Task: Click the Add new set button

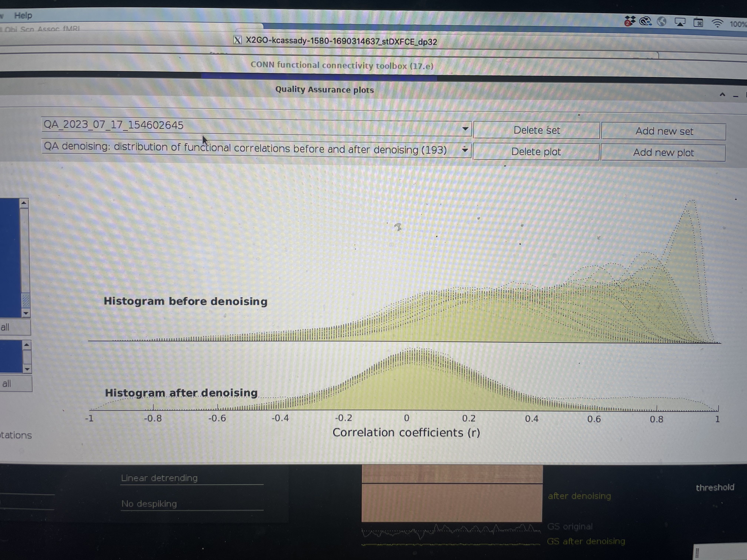Action: coord(664,131)
